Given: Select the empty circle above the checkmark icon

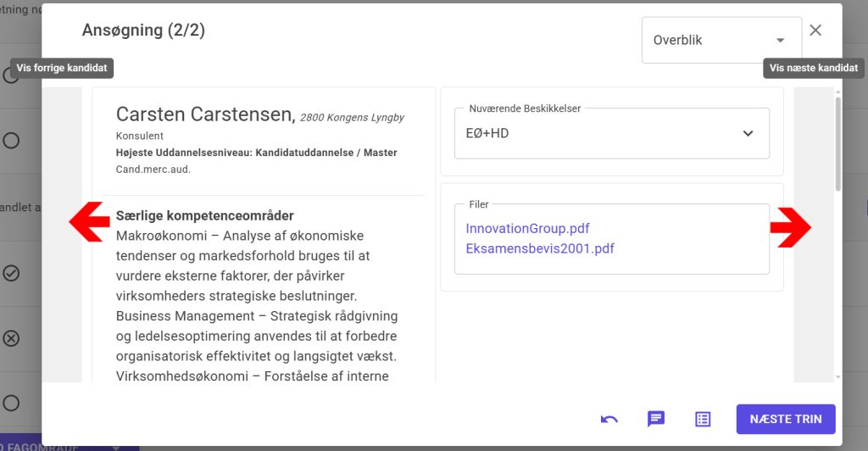Looking at the screenshot, I should coord(11,141).
